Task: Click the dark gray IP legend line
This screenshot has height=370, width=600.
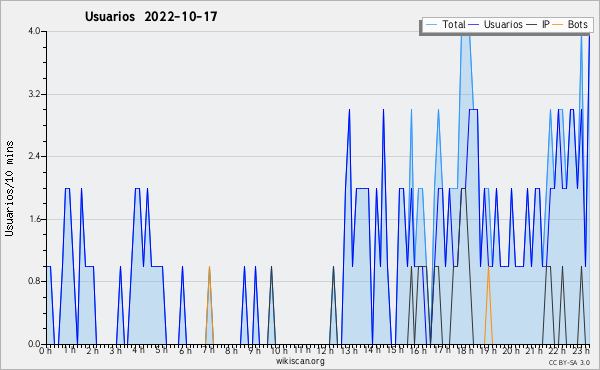Action: 532,25
